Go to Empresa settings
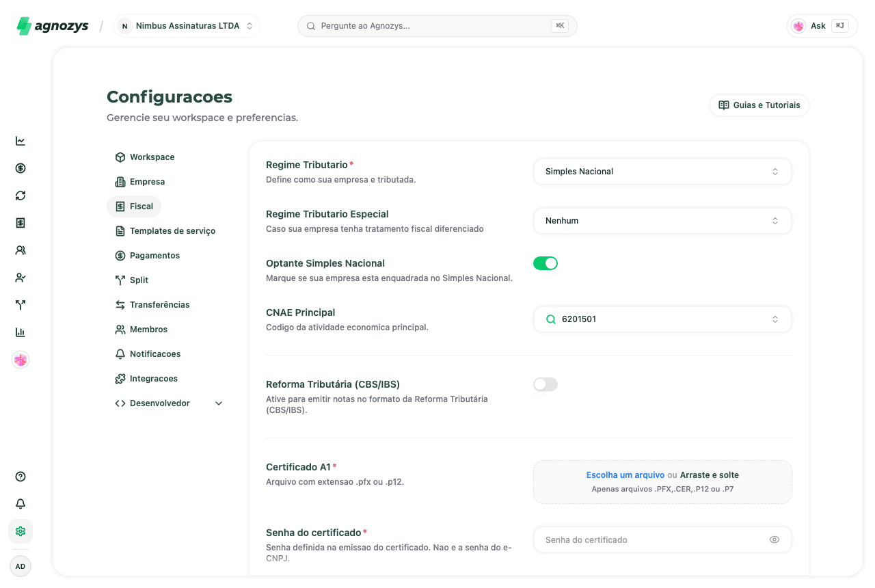Image resolution: width=875 pixels, height=588 pixels. (139, 182)
